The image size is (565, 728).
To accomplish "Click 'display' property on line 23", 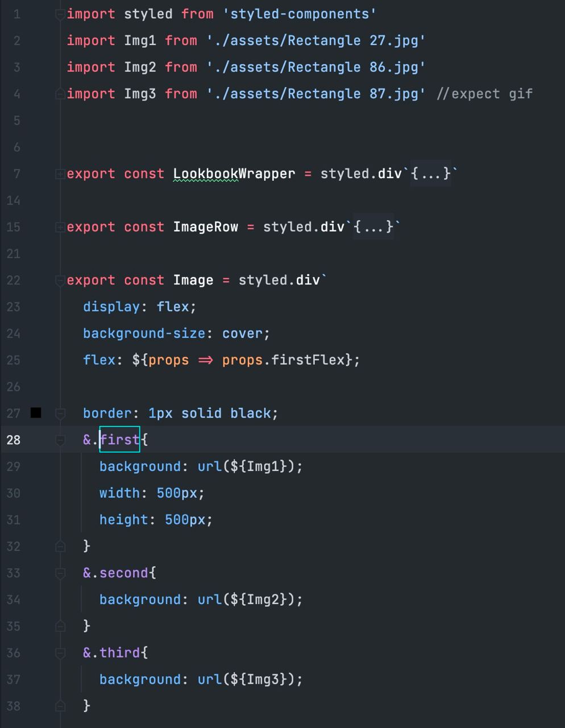I will point(111,307).
